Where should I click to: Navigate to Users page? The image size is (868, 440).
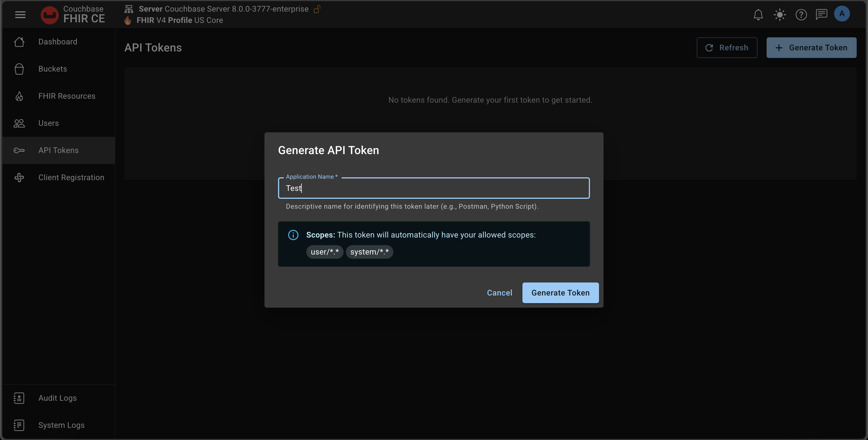coord(49,123)
